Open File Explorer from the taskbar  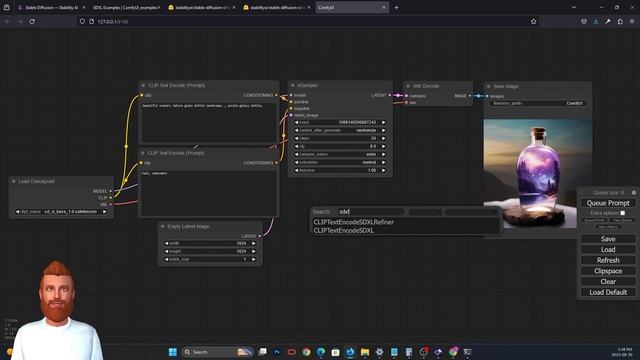pyautogui.click(x=364, y=352)
